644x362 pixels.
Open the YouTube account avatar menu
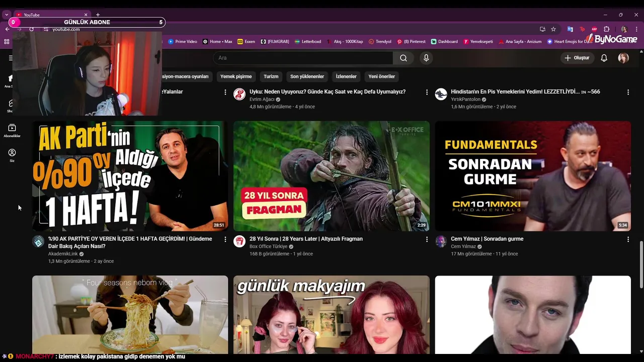[623, 58]
